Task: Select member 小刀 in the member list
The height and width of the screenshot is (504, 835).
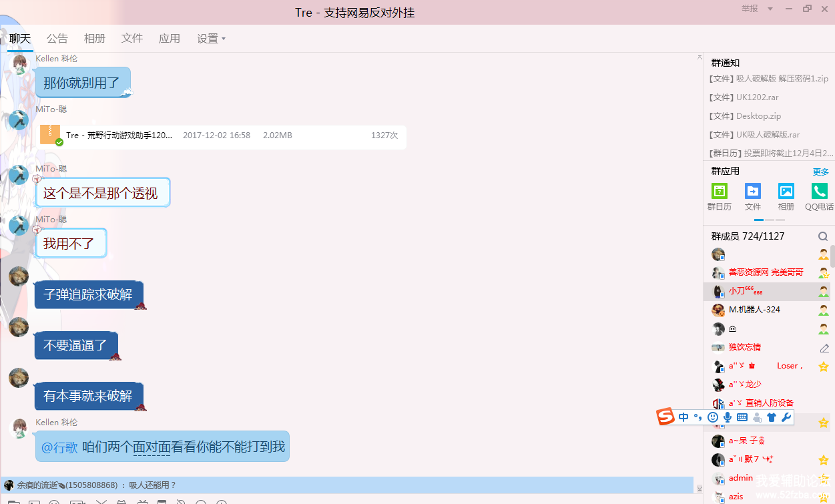Action: [x=767, y=292]
